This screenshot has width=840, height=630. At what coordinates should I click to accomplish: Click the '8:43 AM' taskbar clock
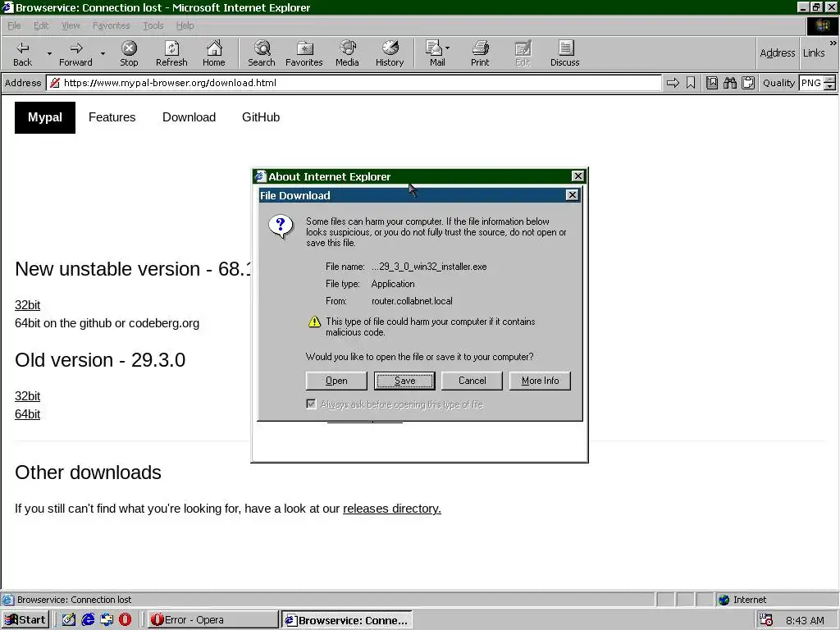click(805, 620)
